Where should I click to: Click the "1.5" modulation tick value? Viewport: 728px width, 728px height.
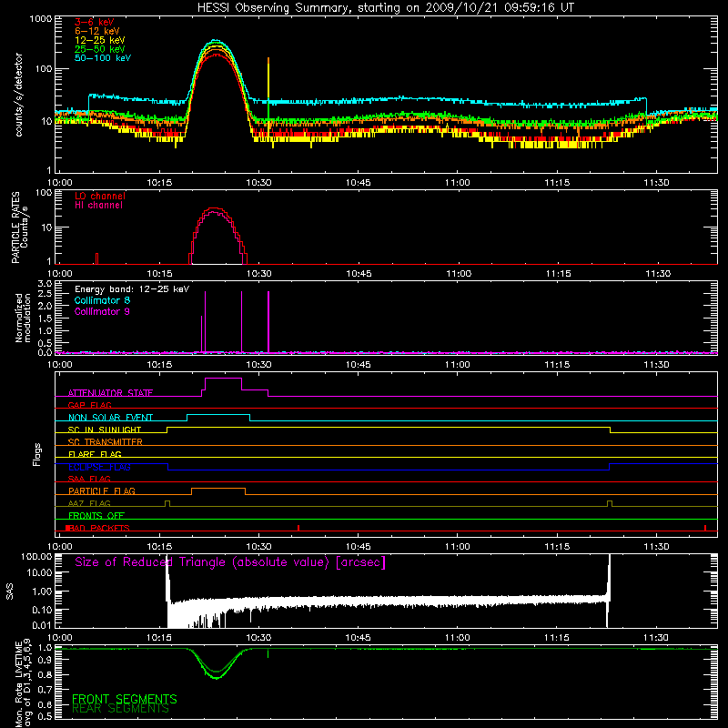coord(45,318)
